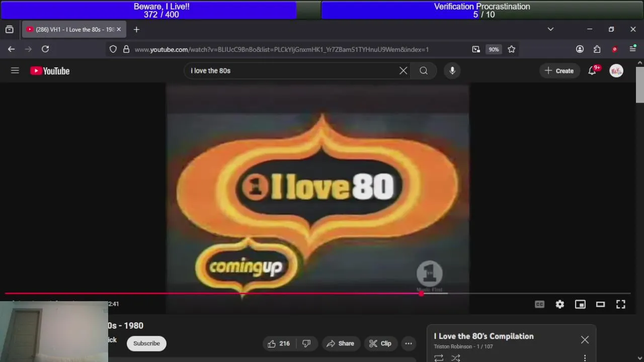Click the video progress bar scrubber

click(x=421, y=293)
